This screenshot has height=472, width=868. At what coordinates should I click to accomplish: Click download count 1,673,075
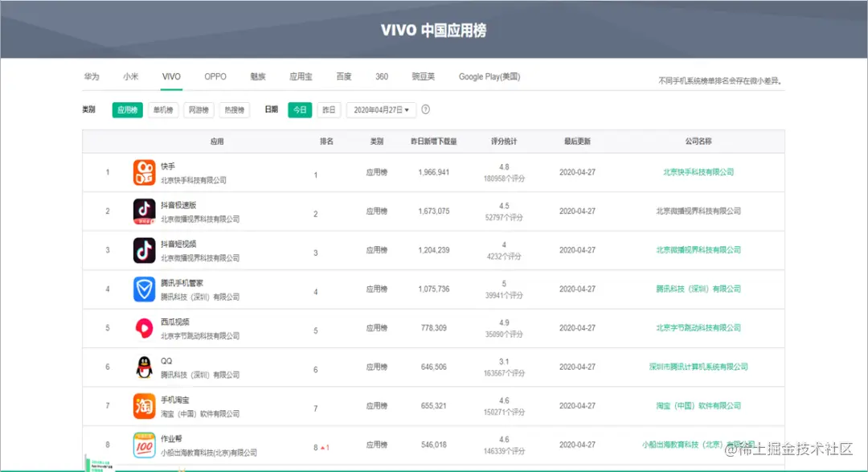[x=434, y=211]
